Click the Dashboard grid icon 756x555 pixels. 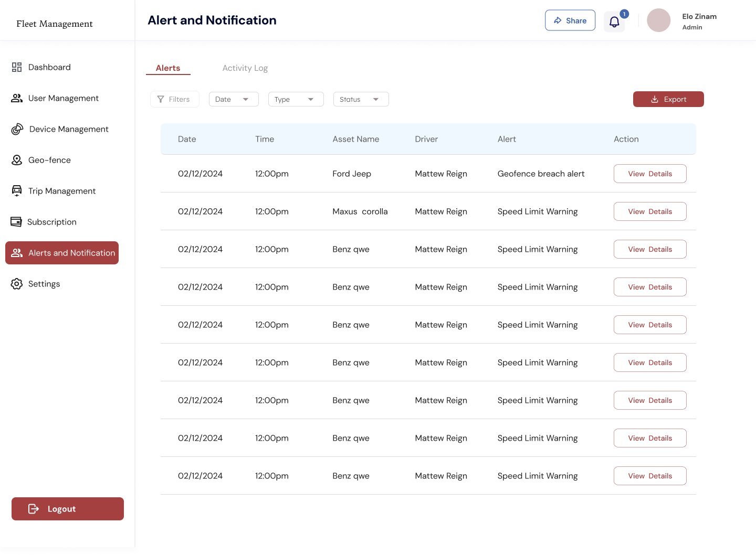(x=17, y=67)
